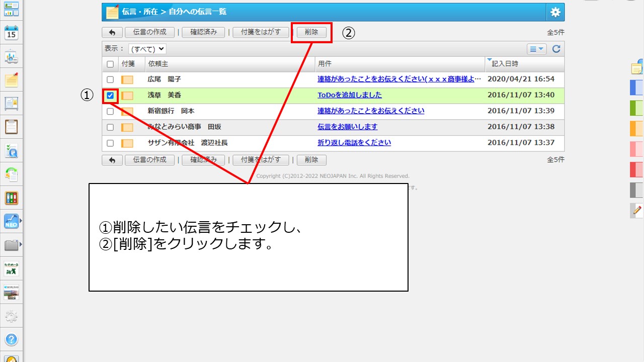Sort by 記入日時 column header

(x=505, y=64)
